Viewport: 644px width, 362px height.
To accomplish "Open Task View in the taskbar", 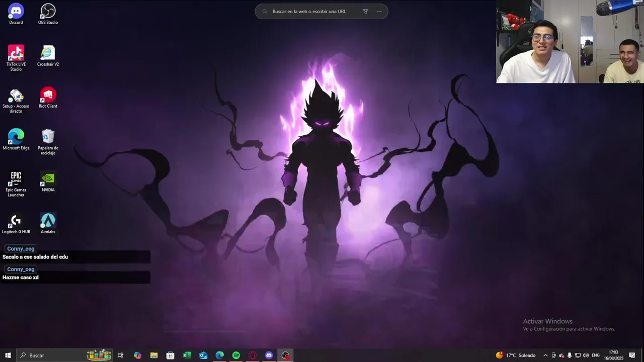I will (120, 355).
